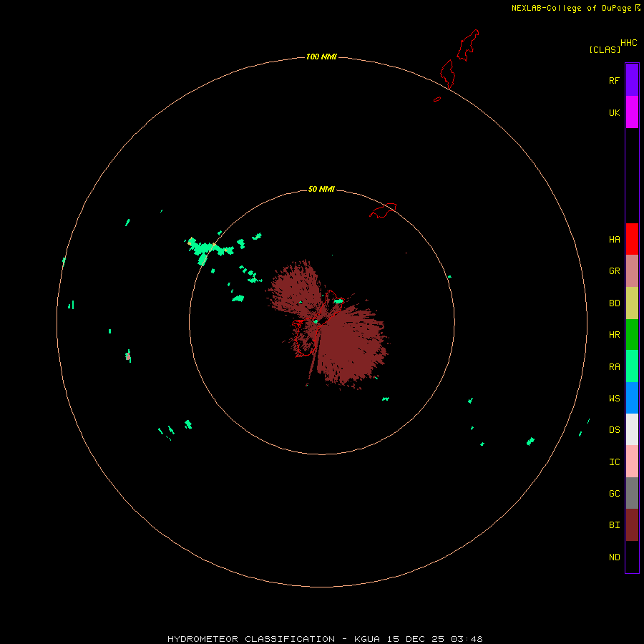The height and width of the screenshot is (644, 644).
Task: Click the NEXLAB-College of DuPage credit text
Action: pos(571,8)
